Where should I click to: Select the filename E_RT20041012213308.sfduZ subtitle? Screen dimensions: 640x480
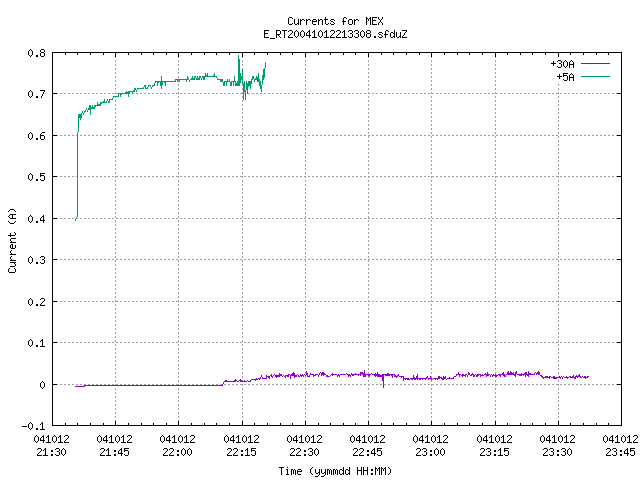click(335, 34)
